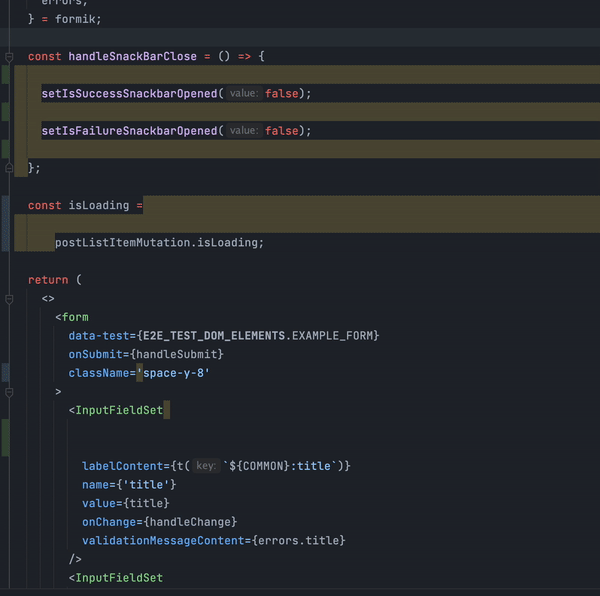This screenshot has height=596, width=600.
Task: Click the "key:" inlay hint in labelContent
Action: [205, 466]
